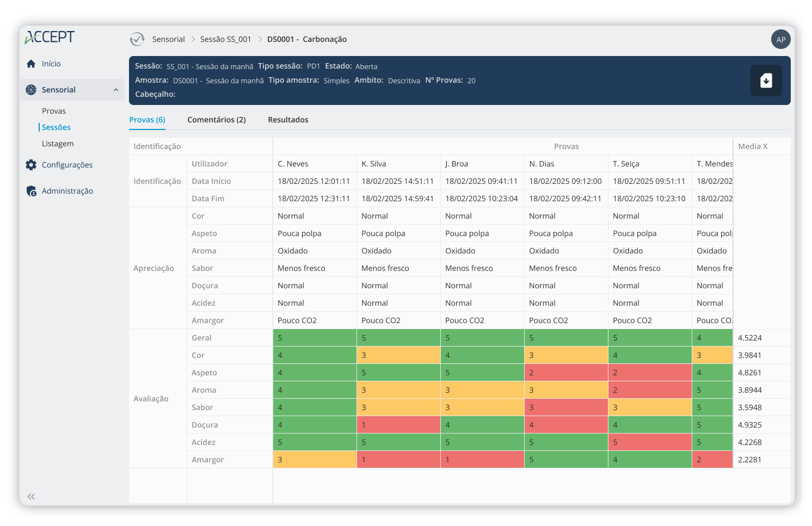Open Configurações in the sidebar
Image resolution: width=812 pixels, height=526 pixels.
67,165
